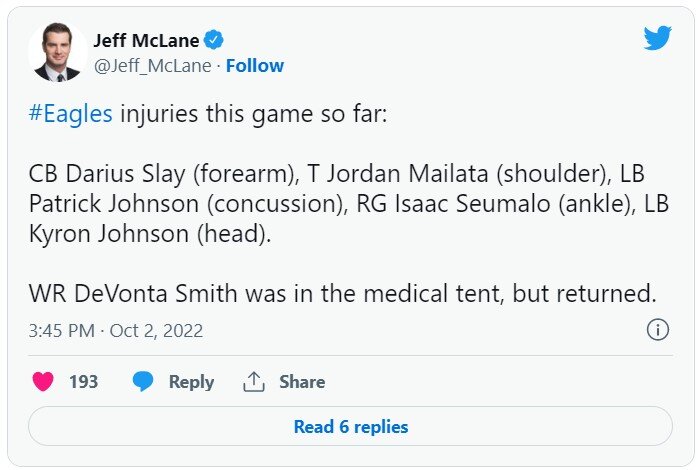Click the Reply text label

(x=191, y=382)
